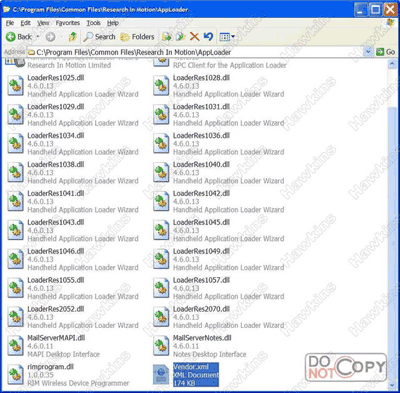Open the File menu

coord(10,23)
